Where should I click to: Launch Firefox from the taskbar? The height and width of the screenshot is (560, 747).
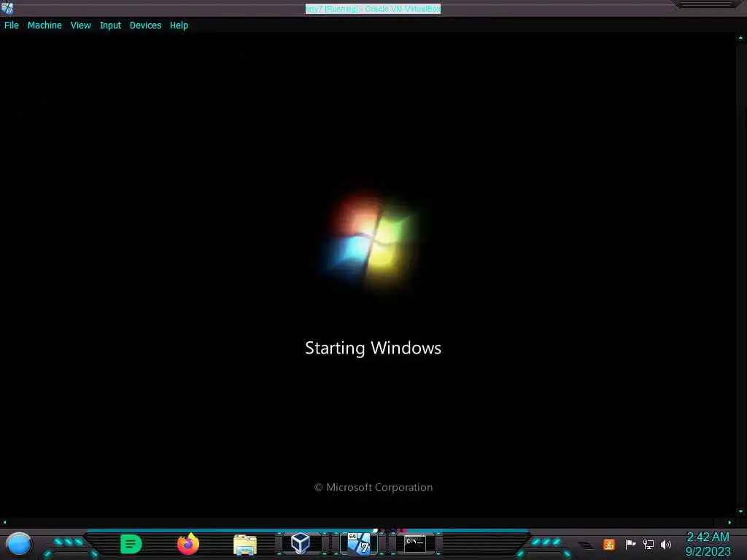click(188, 544)
